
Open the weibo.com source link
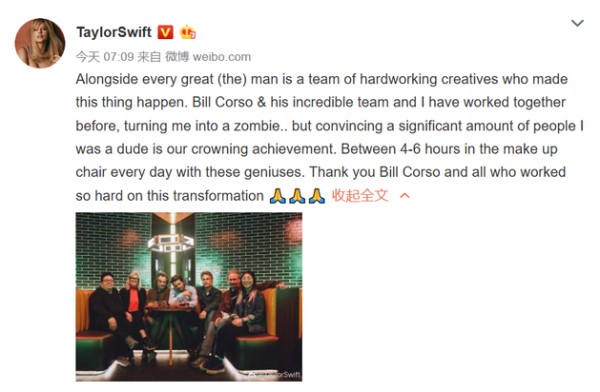[222, 57]
